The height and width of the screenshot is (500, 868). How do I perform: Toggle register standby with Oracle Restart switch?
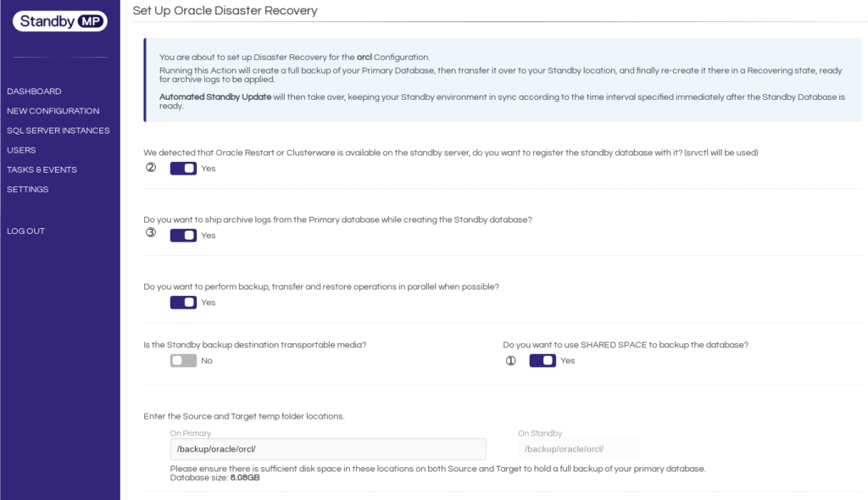(183, 169)
